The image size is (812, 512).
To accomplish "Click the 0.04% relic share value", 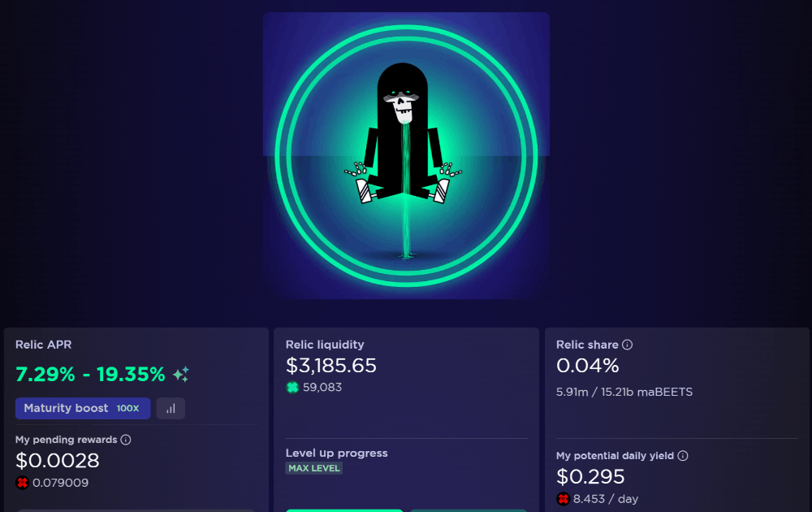I will pyautogui.click(x=587, y=366).
